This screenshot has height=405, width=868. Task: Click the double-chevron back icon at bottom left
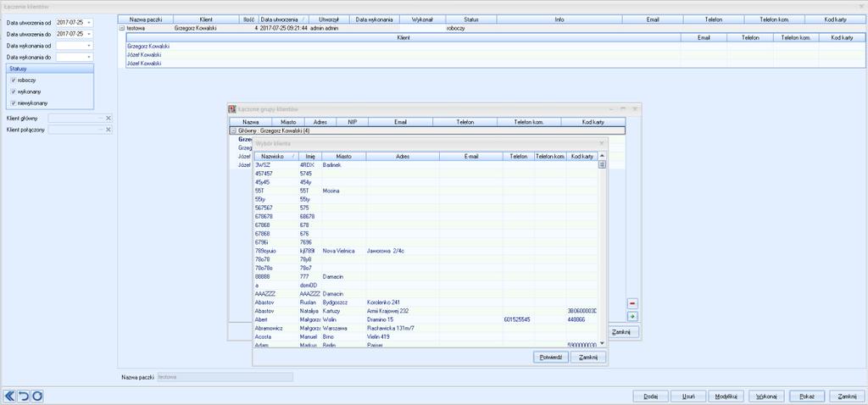pos(9,397)
